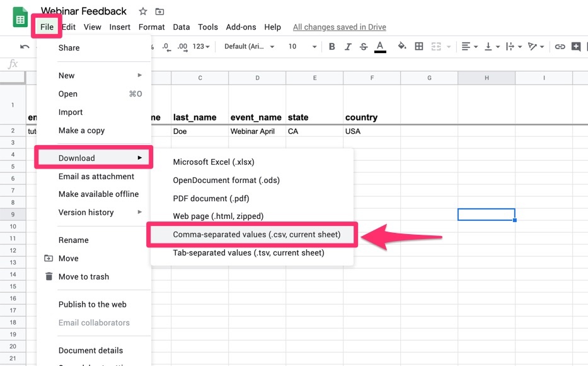Viewport: 588px width, 366px height.
Task: Click the Google Sheets home icon
Action: pos(20,18)
